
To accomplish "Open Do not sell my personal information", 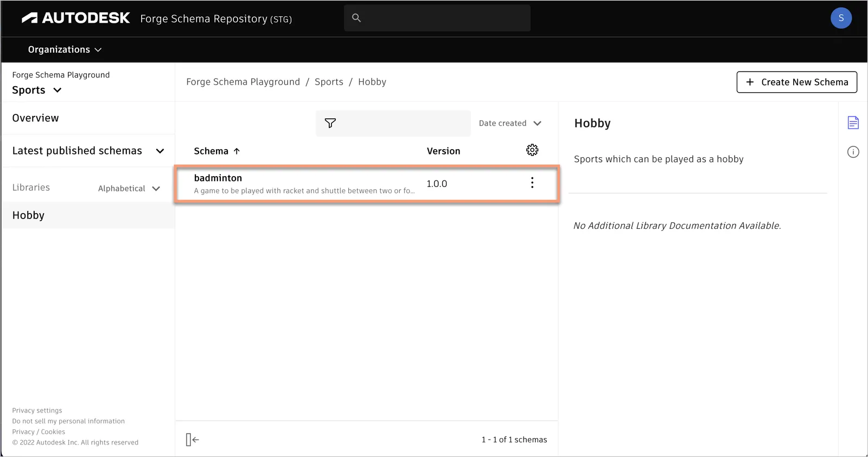I will click(68, 421).
